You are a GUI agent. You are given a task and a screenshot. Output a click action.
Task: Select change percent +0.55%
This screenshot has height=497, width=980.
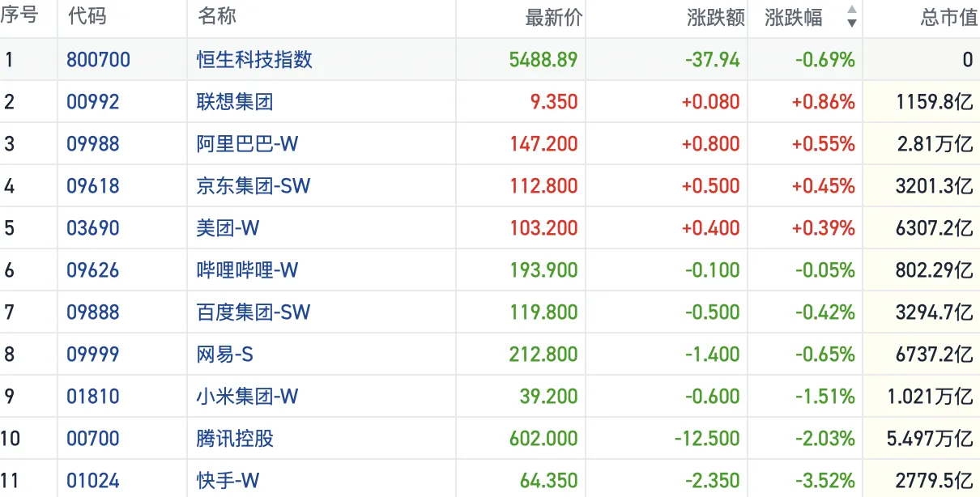pos(823,144)
